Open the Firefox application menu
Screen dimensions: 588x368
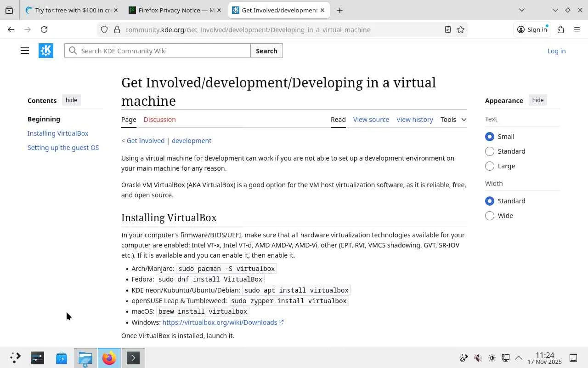[x=577, y=29]
